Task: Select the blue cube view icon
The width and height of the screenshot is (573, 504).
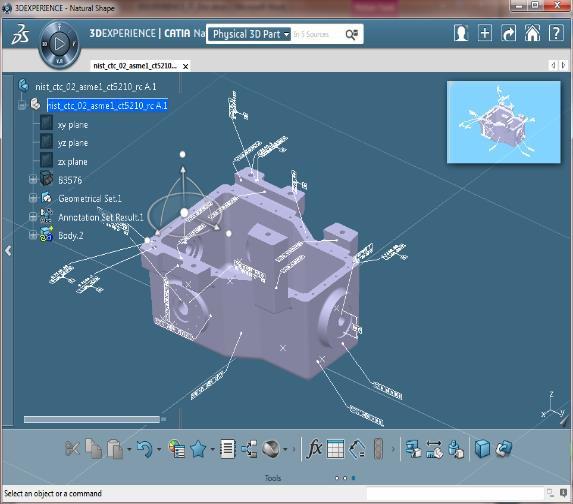Action: click(482, 448)
